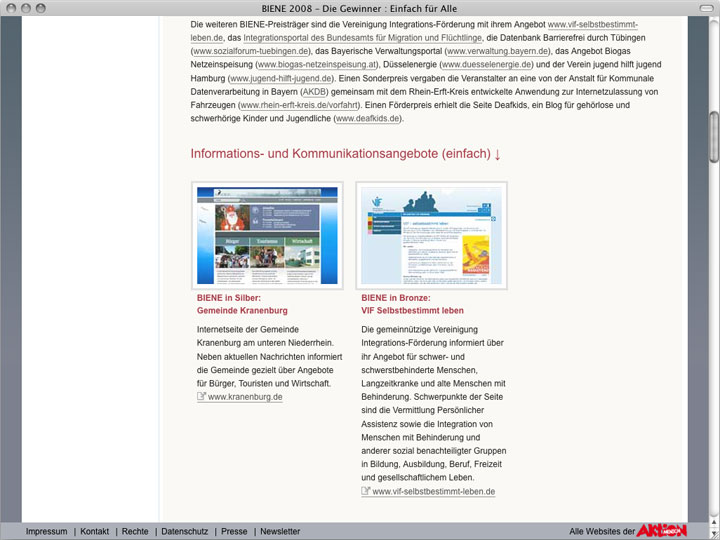Select Presse in the footer navigation
Image resolution: width=720 pixels, height=540 pixels.
click(x=234, y=532)
